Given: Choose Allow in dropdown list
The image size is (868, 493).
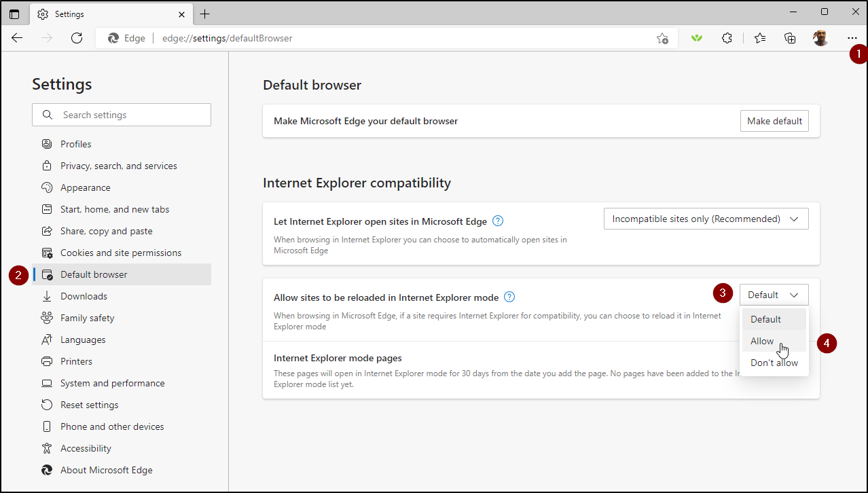Looking at the screenshot, I should coord(774,341).
